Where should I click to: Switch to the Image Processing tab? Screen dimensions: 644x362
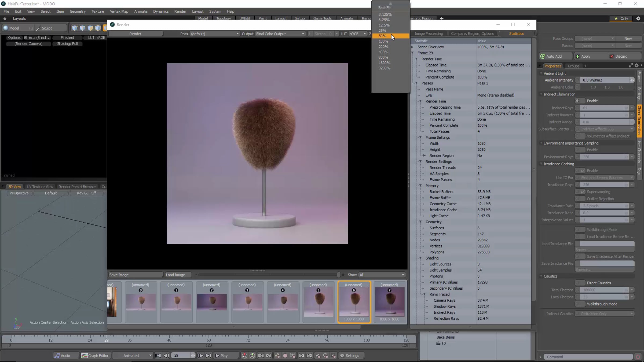(429, 34)
